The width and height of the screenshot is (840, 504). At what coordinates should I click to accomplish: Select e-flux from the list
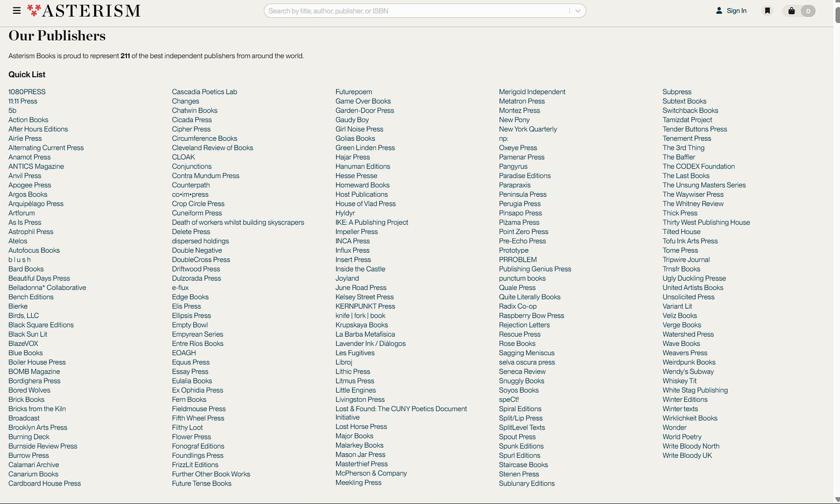pos(180,287)
